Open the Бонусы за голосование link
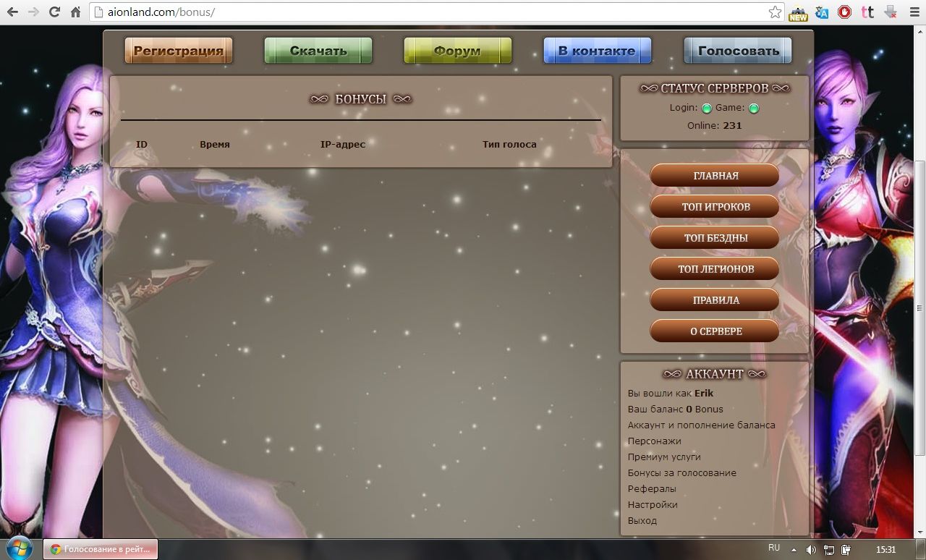 coord(682,472)
